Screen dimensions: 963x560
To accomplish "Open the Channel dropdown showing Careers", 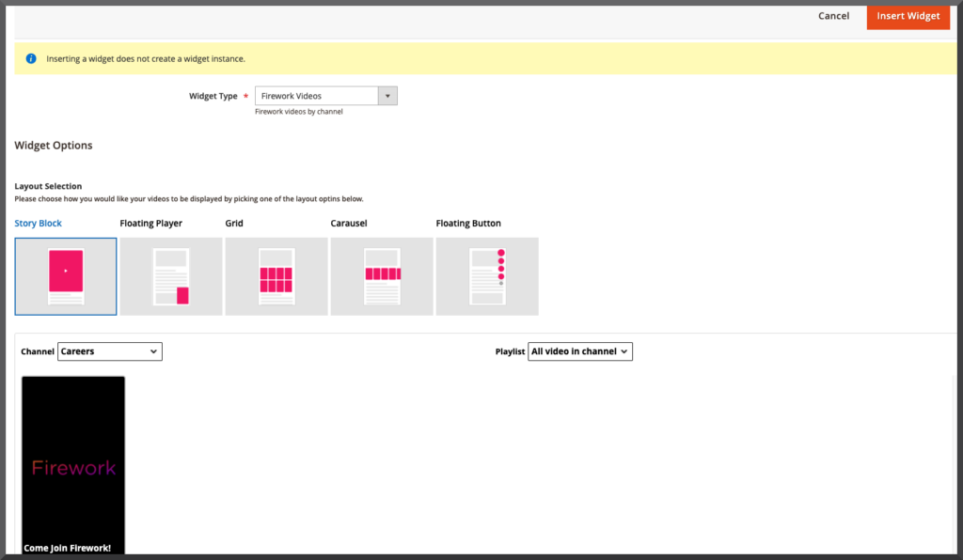I will tap(110, 351).
